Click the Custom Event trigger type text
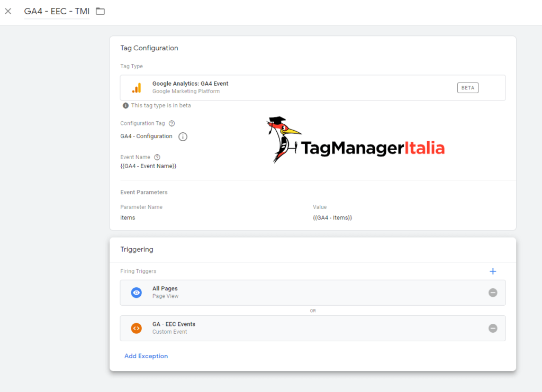 tap(170, 332)
